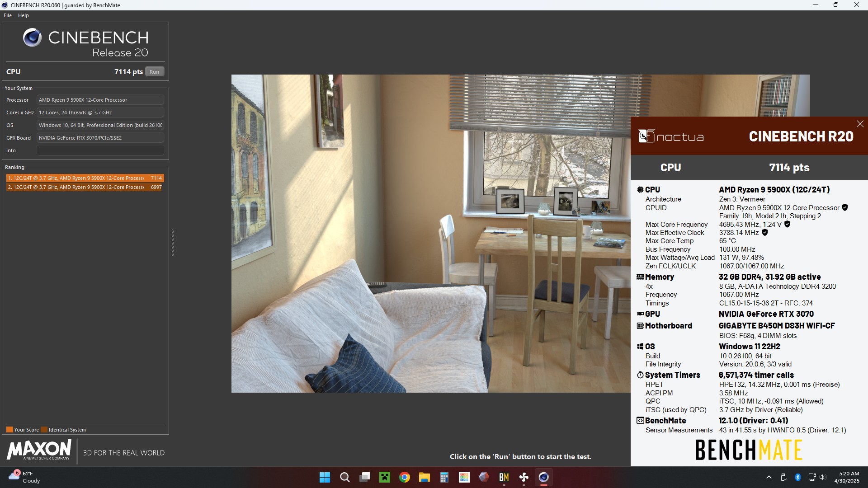
Task: Open taskbar Search
Action: pyautogui.click(x=344, y=477)
